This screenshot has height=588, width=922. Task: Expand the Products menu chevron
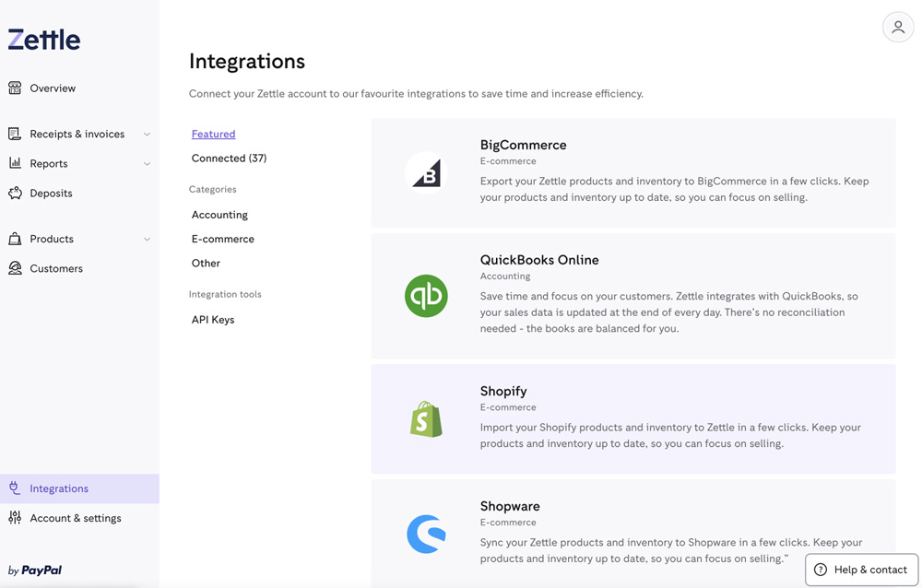click(x=147, y=240)
